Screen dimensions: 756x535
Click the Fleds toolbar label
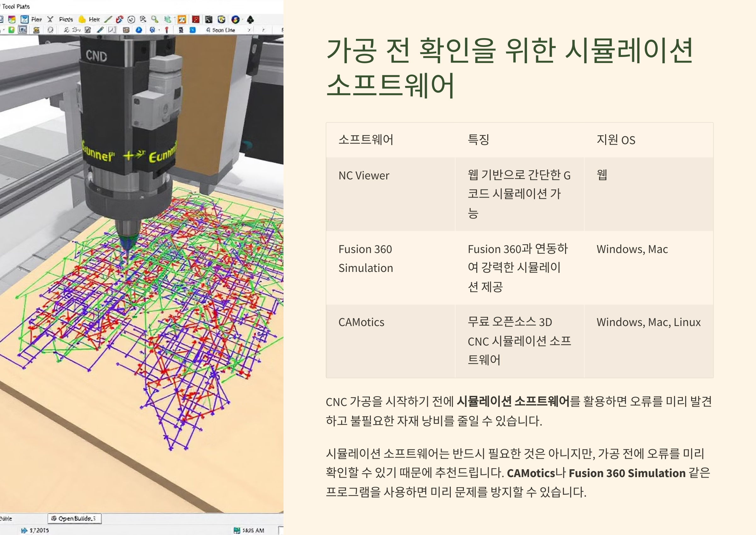point(66,20)
